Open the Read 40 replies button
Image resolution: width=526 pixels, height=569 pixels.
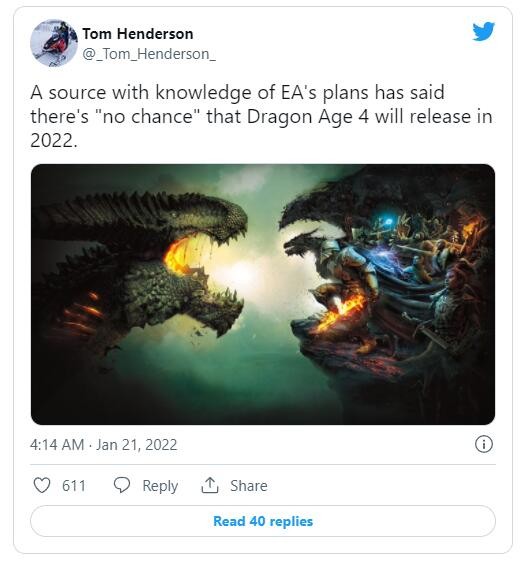(x=263, y=521)
